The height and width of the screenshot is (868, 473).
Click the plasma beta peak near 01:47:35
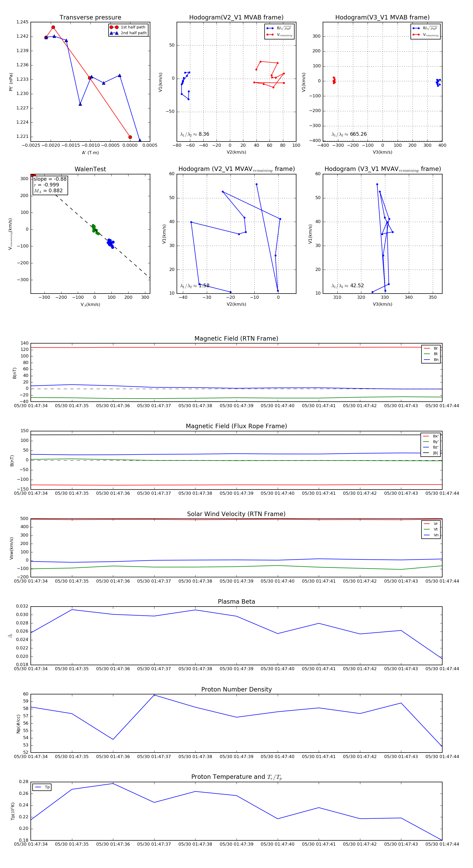pyautogui.click(x=72, y=609)
